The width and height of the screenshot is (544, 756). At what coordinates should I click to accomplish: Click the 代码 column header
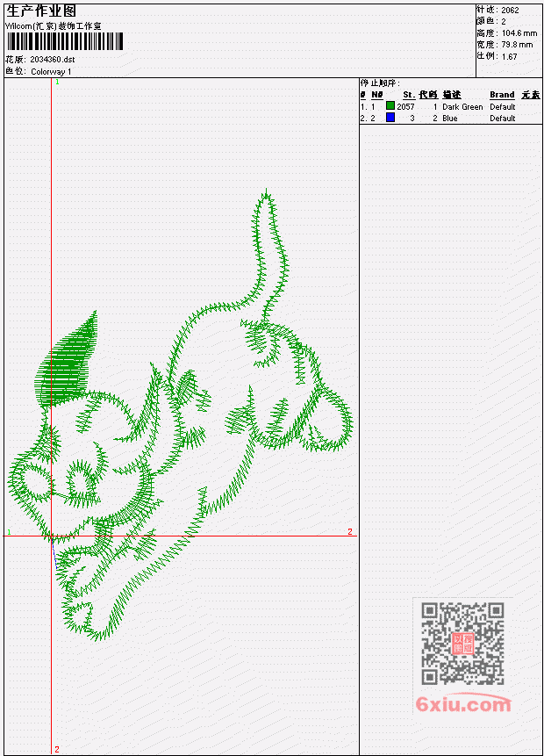pyautogui.click(x=428, y=95)
